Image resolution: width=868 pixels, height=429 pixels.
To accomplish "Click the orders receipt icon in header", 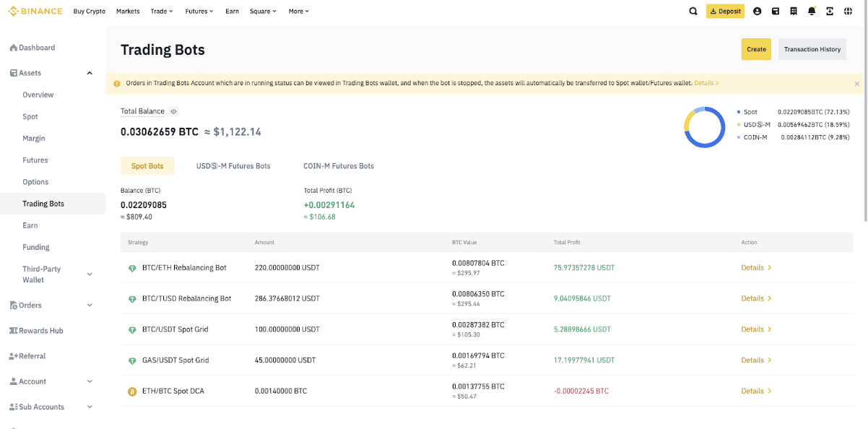I will tap(794, 12).
